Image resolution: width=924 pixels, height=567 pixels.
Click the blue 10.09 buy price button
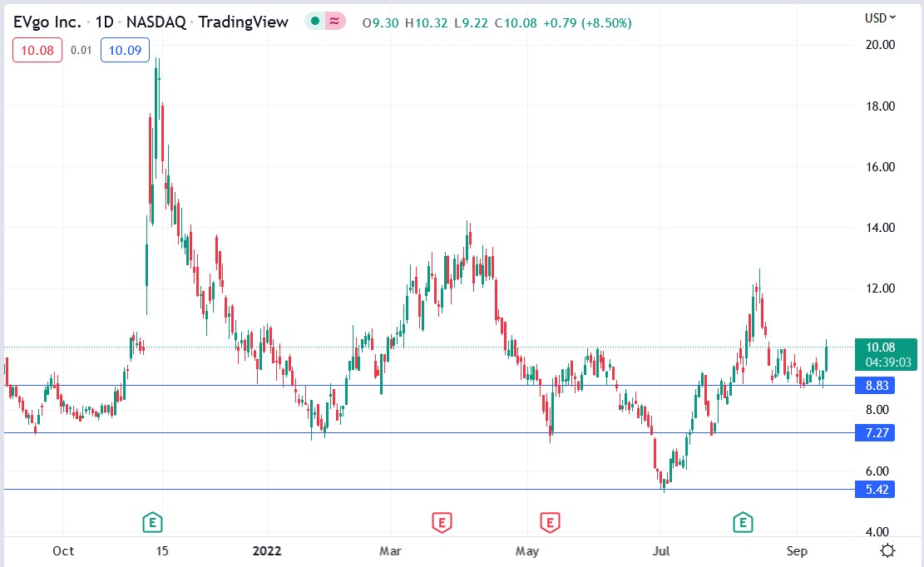(125, 51)
